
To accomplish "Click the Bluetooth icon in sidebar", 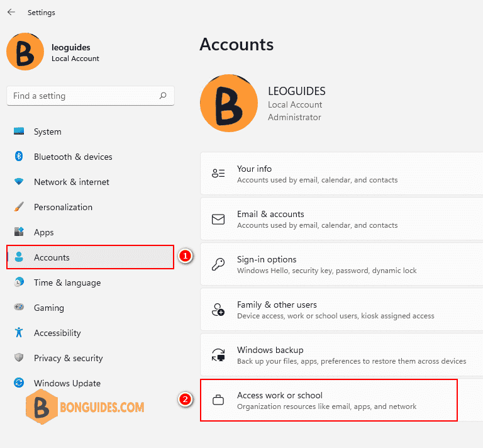I will coord(19,156).
